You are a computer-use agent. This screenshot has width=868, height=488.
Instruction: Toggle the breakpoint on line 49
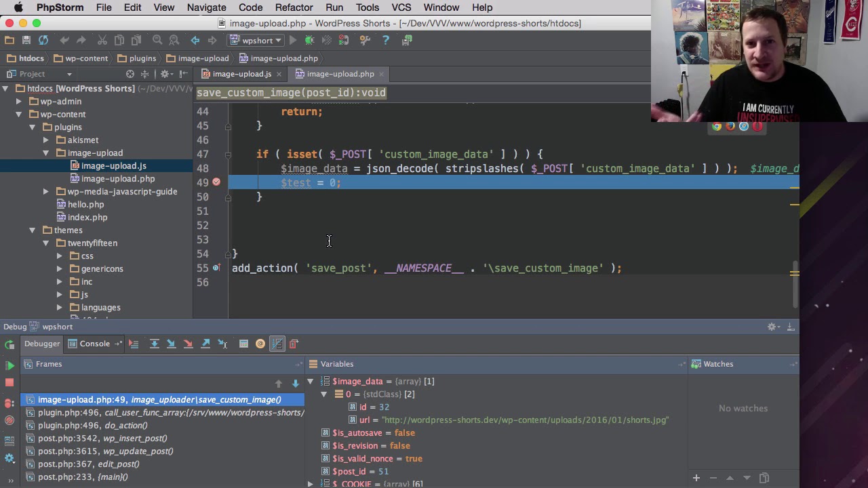pyautogui.click(x=216, y=182)
